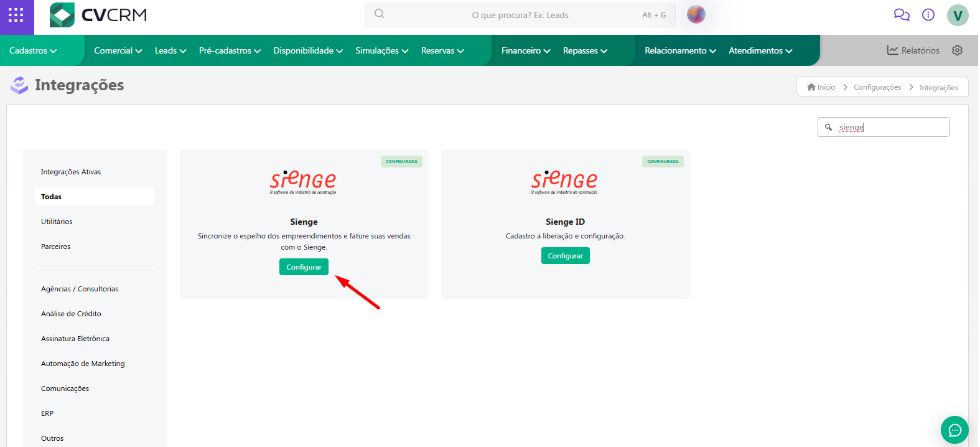Click CONFIGURADA badge on Sienge ID card
This screenshot has width=980, height=447.
(663, 162)
